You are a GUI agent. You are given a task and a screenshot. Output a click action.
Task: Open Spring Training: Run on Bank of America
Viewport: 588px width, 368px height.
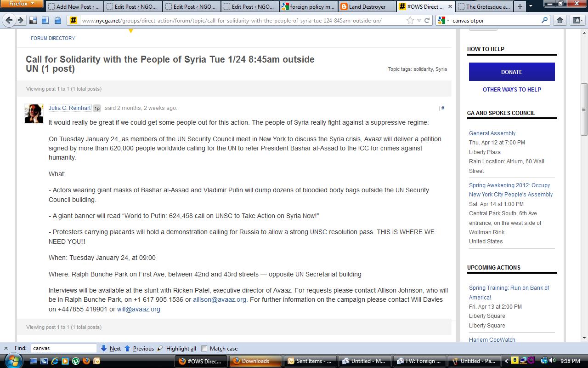click(509, 293)
